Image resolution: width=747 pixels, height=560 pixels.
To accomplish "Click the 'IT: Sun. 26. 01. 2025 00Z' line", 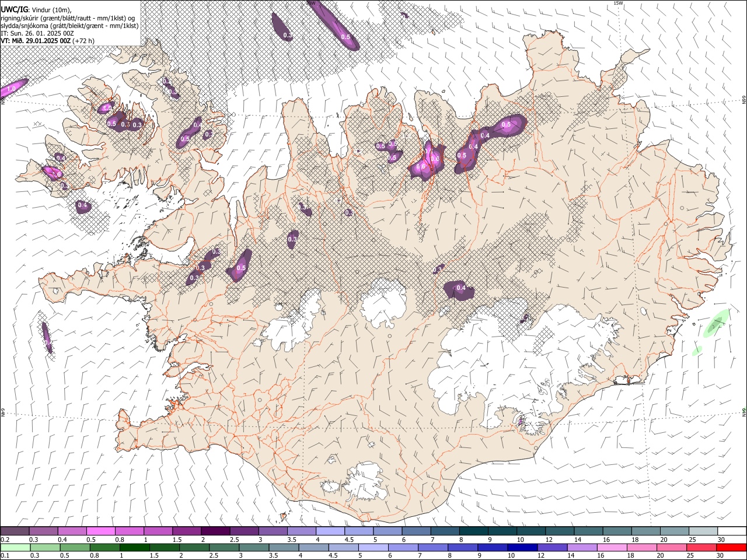I will [37, 33].
